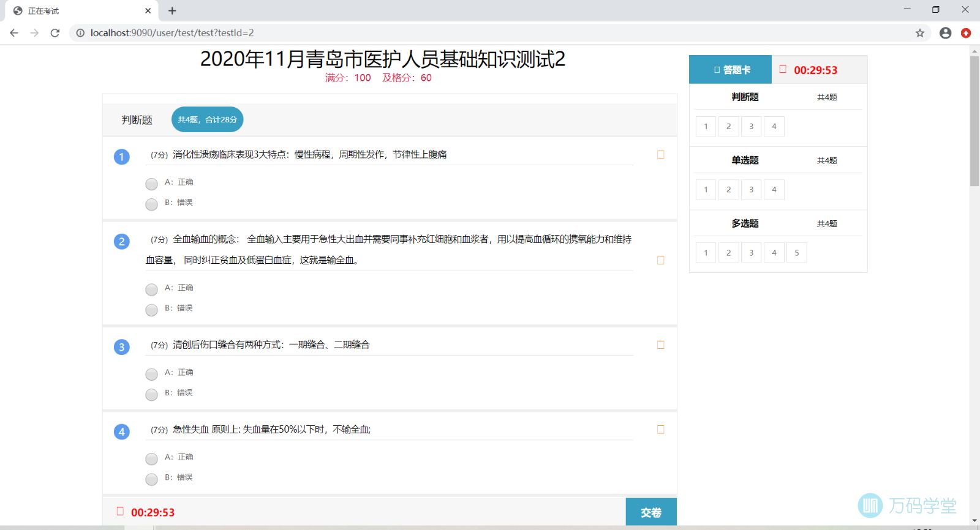The height and width of the screenshot is (530, 980).
Task: Pick 错误 for question 4
Action: coord(151,479)
